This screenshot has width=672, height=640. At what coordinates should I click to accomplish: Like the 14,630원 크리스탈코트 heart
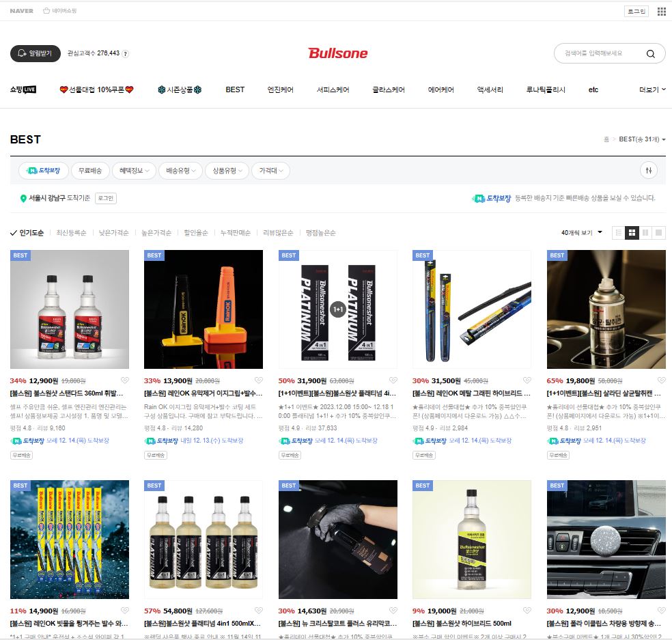(393, 611)
